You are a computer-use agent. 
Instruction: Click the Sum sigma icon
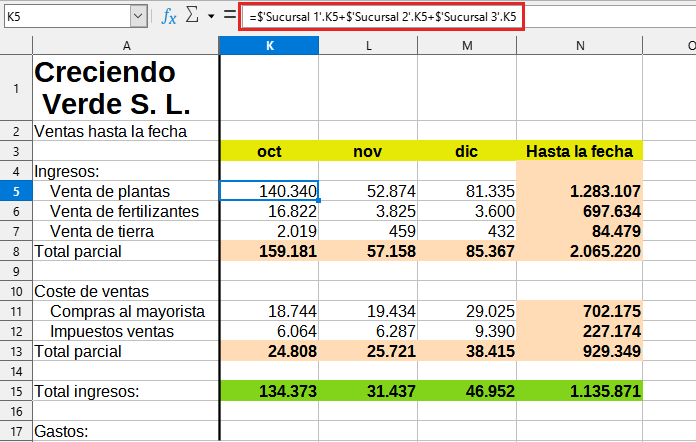click(x=192, y=16)
